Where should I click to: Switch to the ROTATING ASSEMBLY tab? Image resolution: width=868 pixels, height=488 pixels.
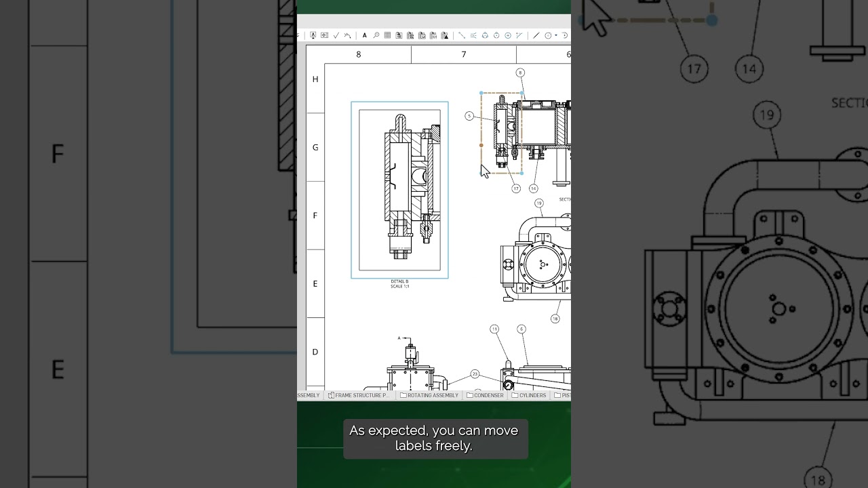pos(429,395)
